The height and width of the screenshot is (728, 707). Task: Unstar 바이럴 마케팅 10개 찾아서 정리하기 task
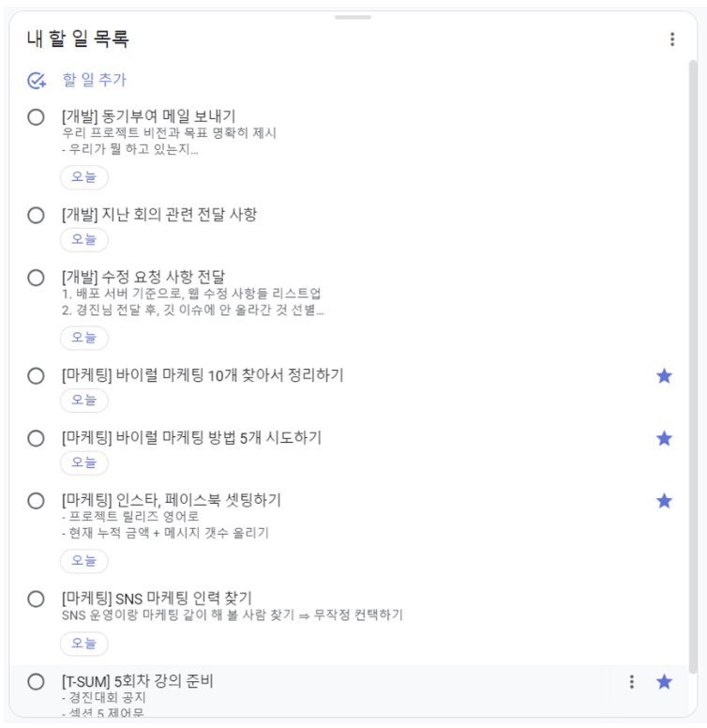[664, 375]
